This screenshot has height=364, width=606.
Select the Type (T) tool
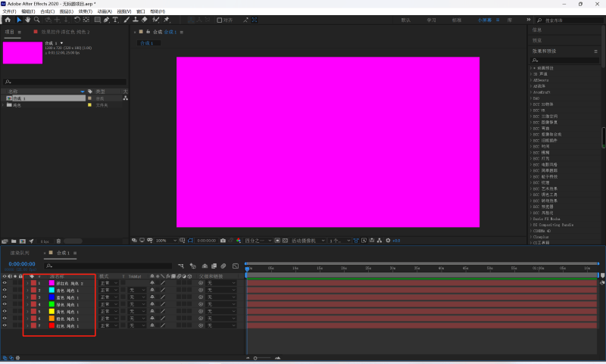pyautogui.click(x=115, y=20)
